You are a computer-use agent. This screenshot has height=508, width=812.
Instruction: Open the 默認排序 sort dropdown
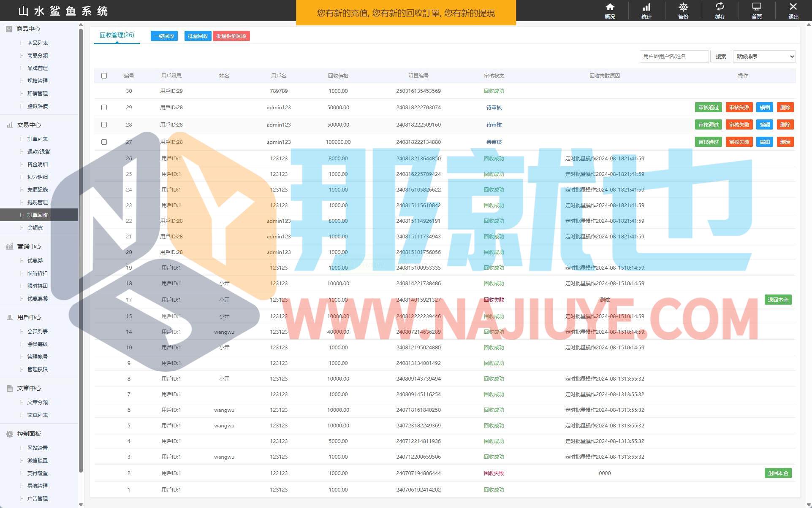click(764, 57)
